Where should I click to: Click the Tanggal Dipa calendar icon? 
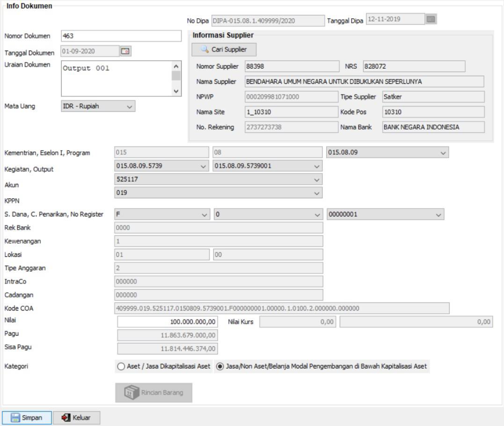[x=430, y=20]
